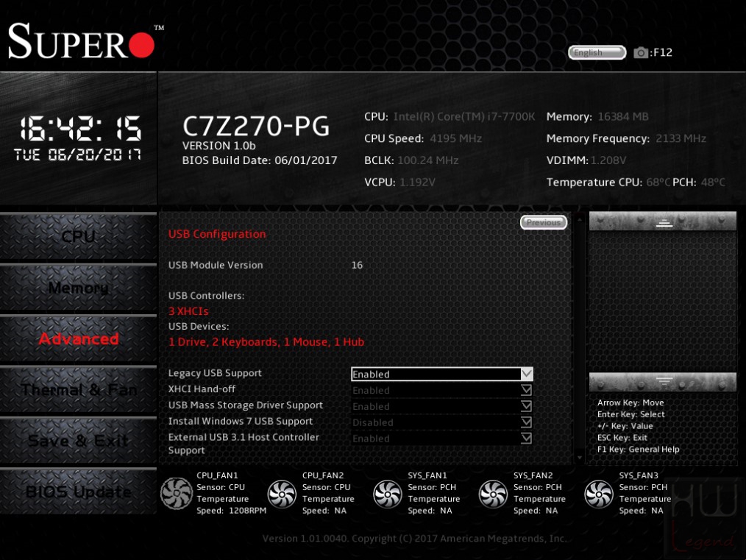This screenshot has height=560, width=746.
Task: Click the CPU Speed 4195 MHz value
Action: click(x=456, y=138)
